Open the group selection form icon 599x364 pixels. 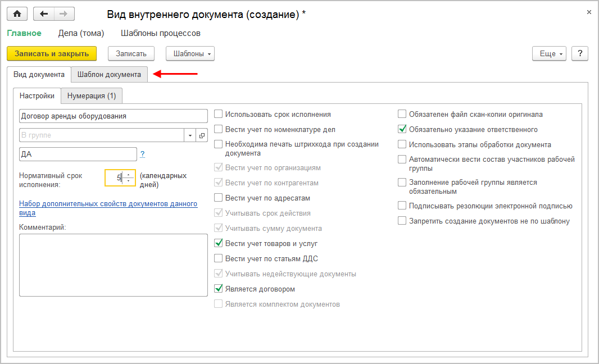click(x=202, y=135)
